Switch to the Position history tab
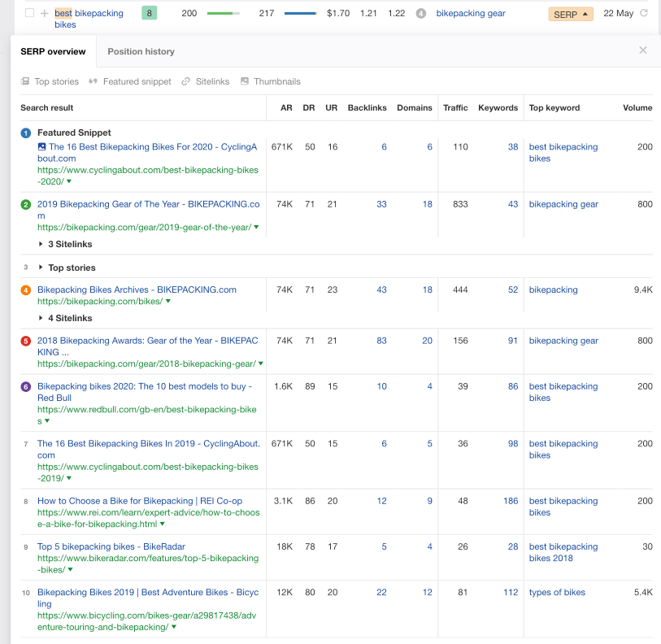661x644 pixels. 141,51
